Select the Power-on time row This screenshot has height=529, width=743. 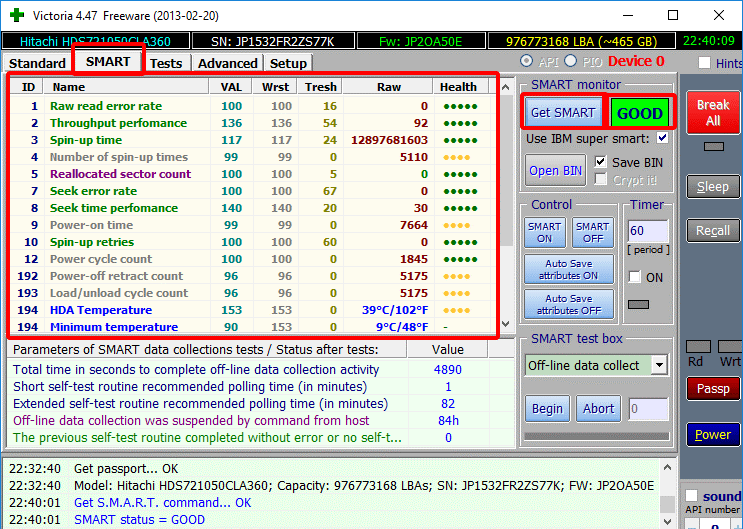tap(252, 225)
